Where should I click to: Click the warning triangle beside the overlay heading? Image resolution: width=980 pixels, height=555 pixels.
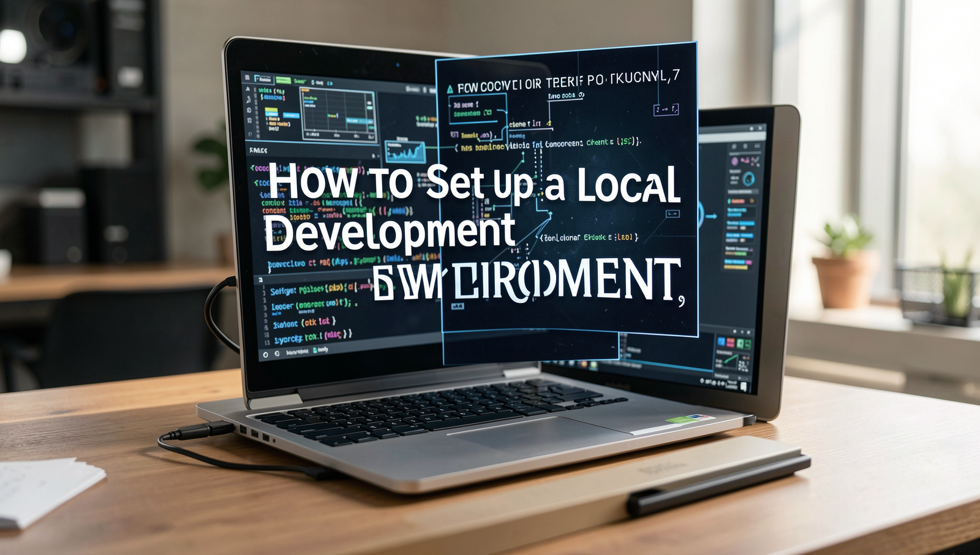pos(450,89)
